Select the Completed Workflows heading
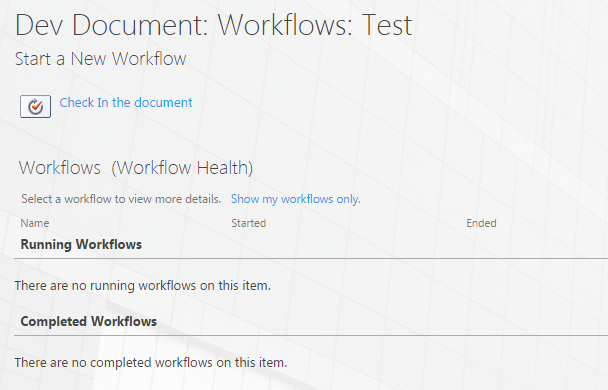Image resolution: width=608 pixels, height=390 pixels. pos(88,321)
